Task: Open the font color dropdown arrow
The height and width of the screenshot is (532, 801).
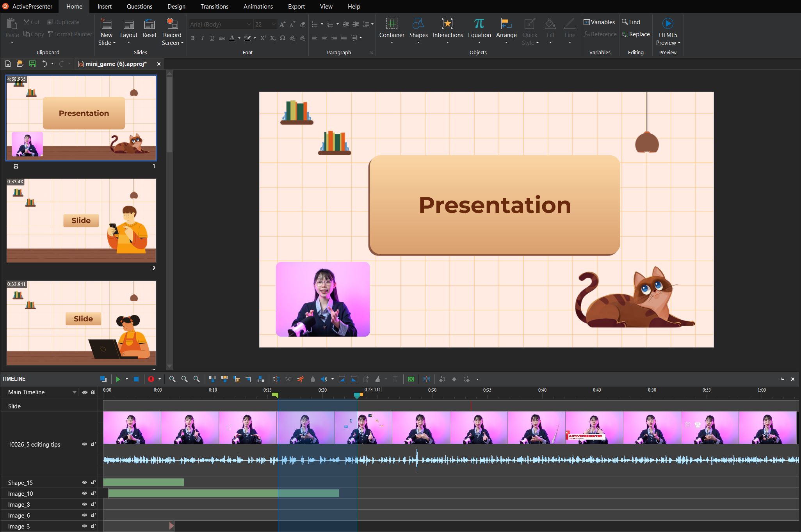Action: 239,38
